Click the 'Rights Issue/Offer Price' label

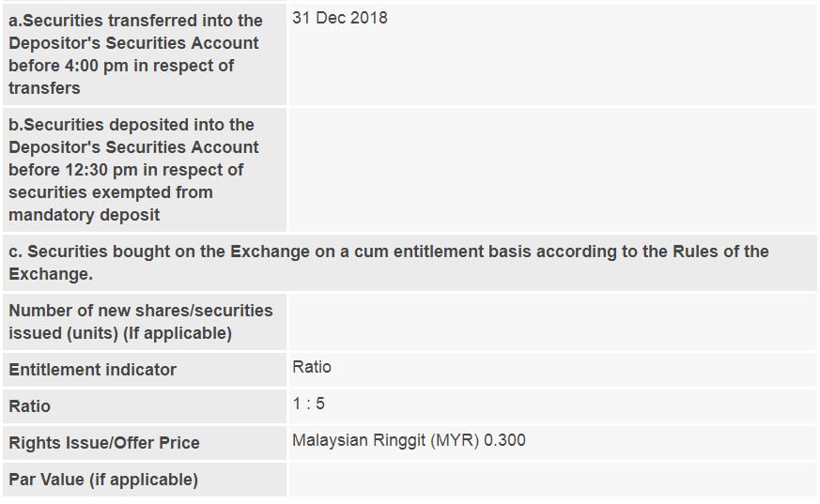104,443
